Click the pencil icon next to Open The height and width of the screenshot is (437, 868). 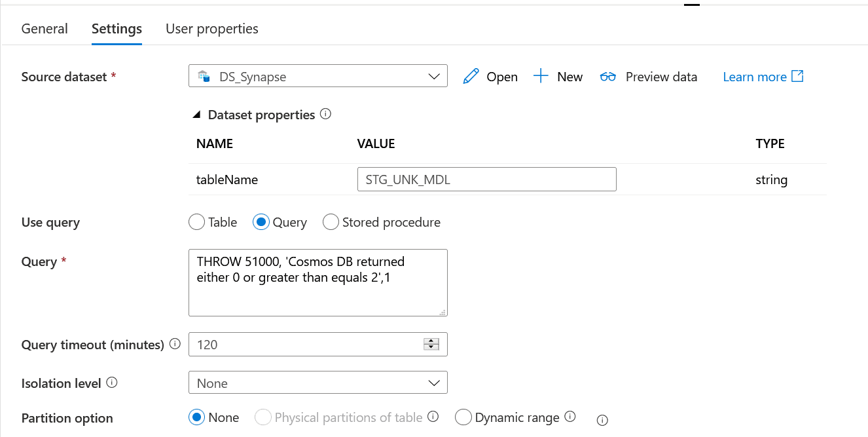tap(471, 77)
